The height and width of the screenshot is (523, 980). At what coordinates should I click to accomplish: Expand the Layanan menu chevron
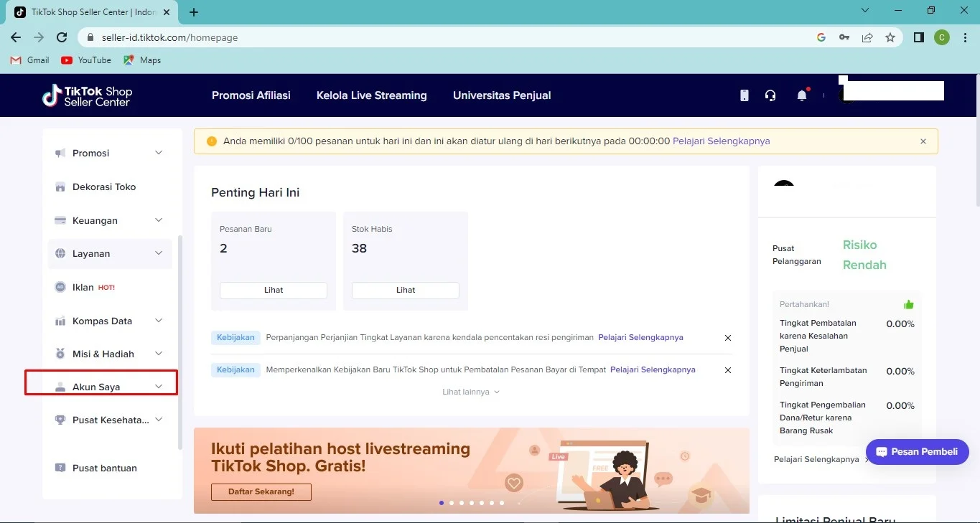pyautogui.click(x=159, y=253)
